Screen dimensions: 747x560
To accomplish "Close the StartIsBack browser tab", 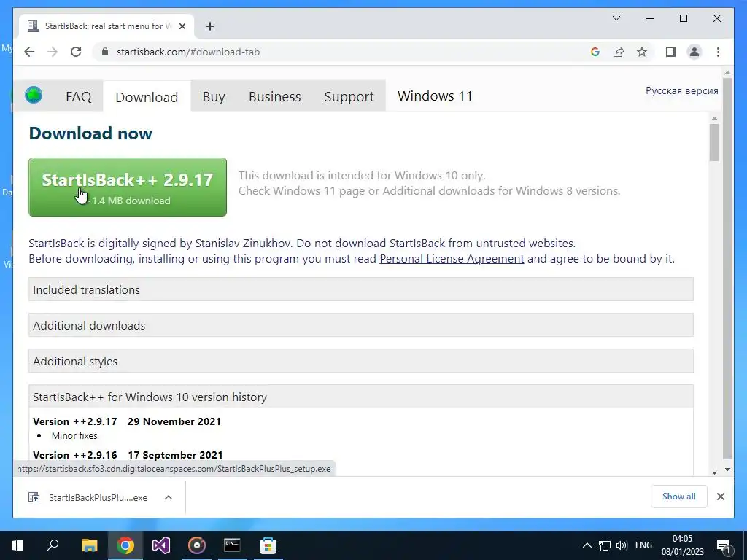I will pyautogui.click(x=182, y=26).
